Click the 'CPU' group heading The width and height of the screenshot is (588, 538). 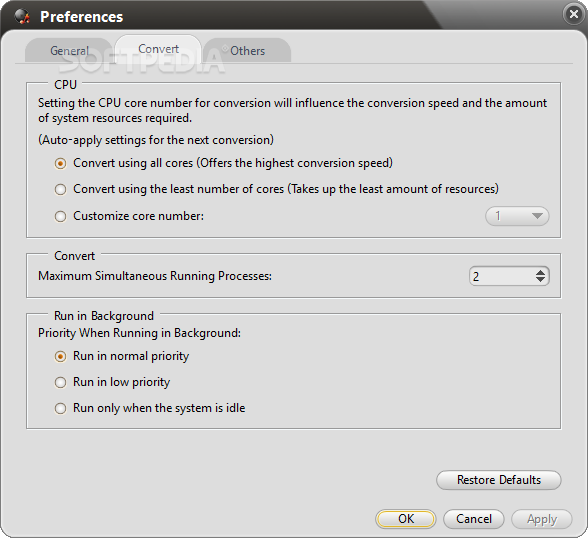[x=65, y=85]
